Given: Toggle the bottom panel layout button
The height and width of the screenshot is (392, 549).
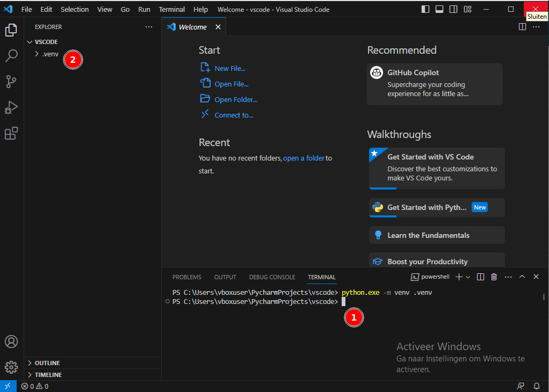Looking at the screenshot, I should (439, 9).
